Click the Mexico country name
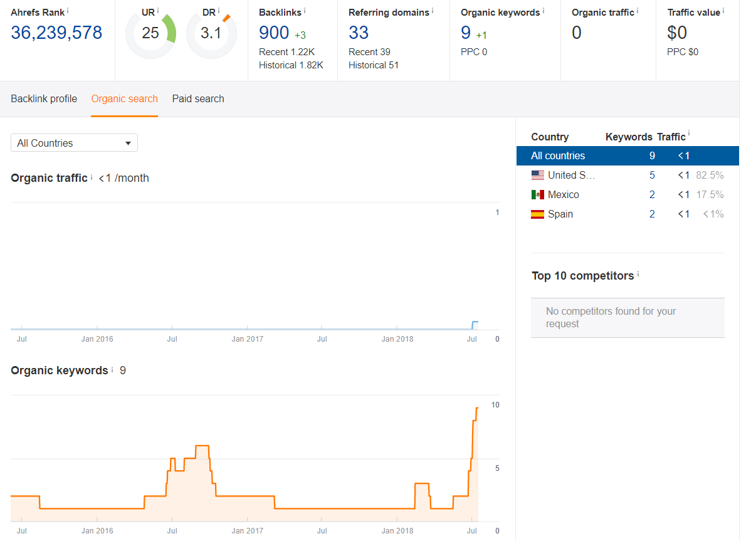Screen dimensions: 756x541 564,194
